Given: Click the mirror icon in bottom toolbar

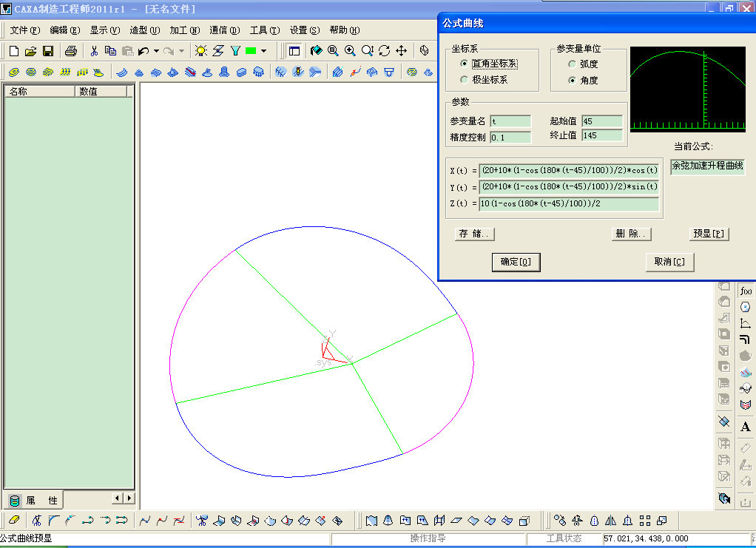Looking at the screenshot, I should [x=610, y=521].
